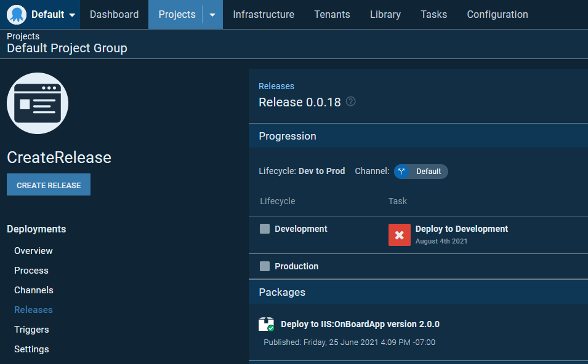Viewport: 588px width, 364px height.
Task: Click the OnBoardApp package icon
Action: (266, 324)
